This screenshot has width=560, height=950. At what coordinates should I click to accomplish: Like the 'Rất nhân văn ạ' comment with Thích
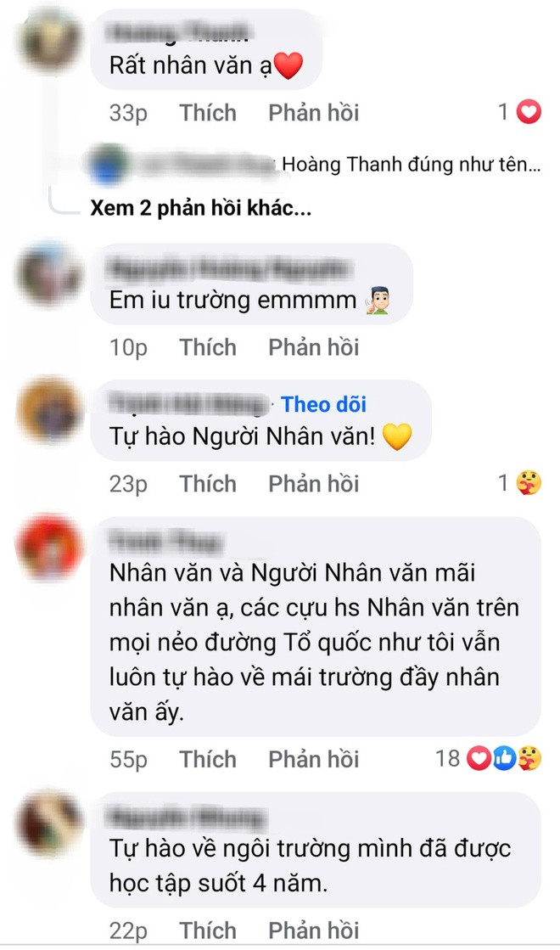pyautogui.click(x=208, y=113)
